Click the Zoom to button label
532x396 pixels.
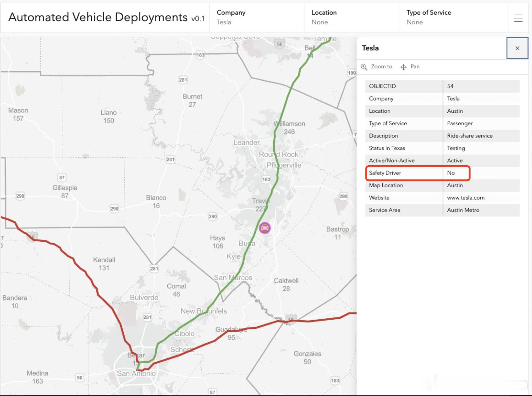tap(381, 67)
